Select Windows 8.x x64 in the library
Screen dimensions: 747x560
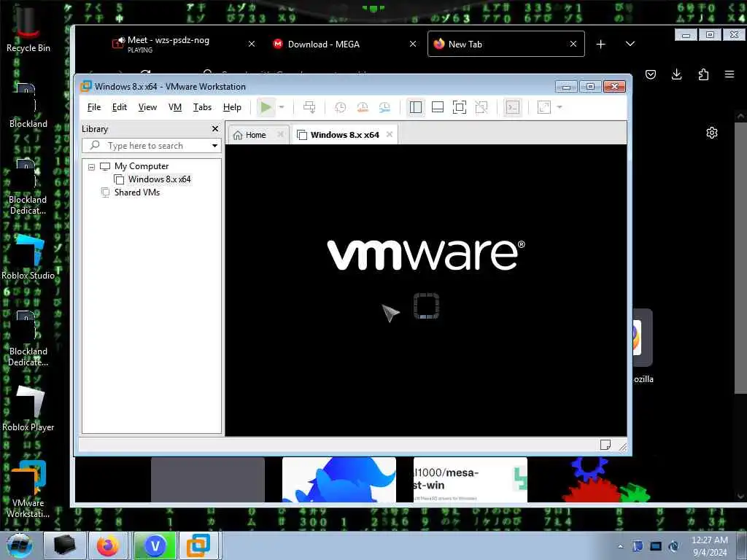159,179
